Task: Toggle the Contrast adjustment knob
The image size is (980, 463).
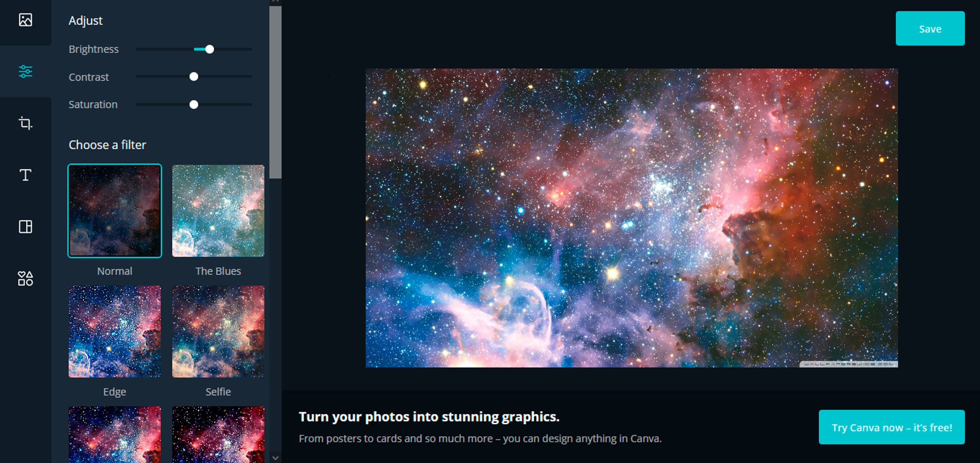Action: pos(194,76)
